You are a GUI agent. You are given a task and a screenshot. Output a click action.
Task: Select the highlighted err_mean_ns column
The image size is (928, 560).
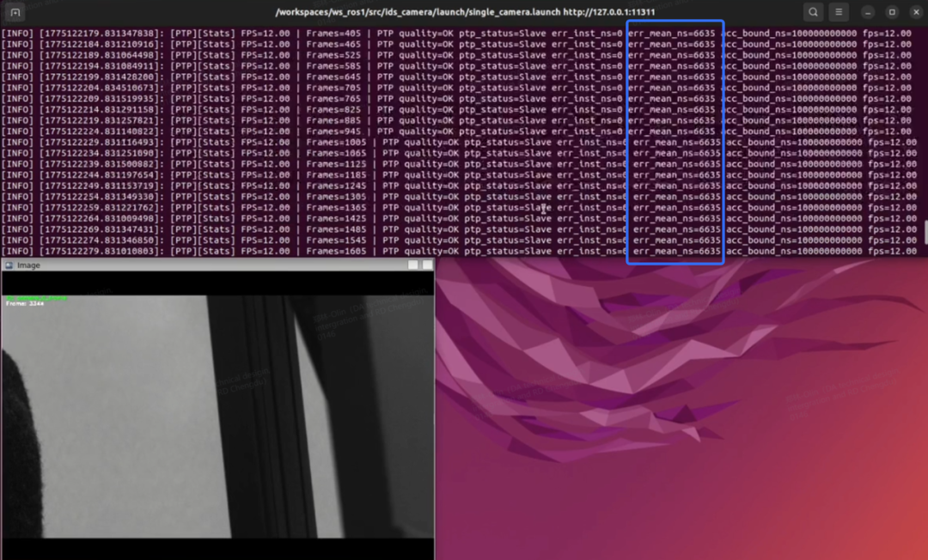point(675,146)
